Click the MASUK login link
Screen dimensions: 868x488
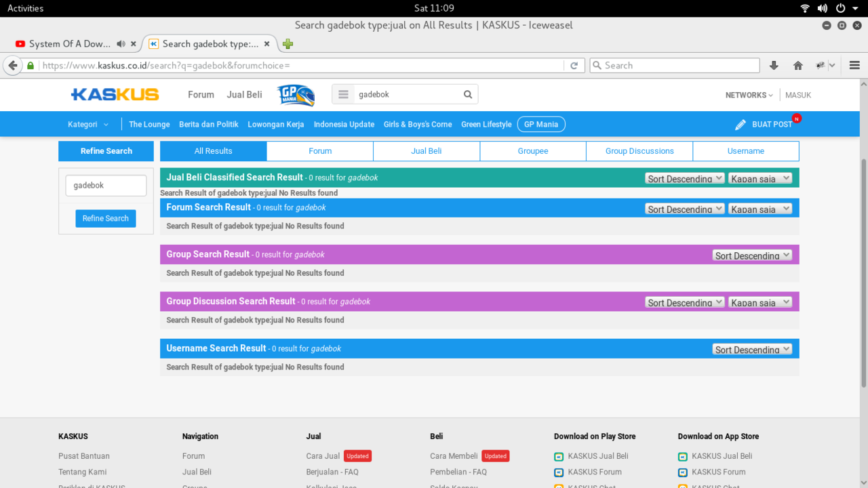coord(798,95)
